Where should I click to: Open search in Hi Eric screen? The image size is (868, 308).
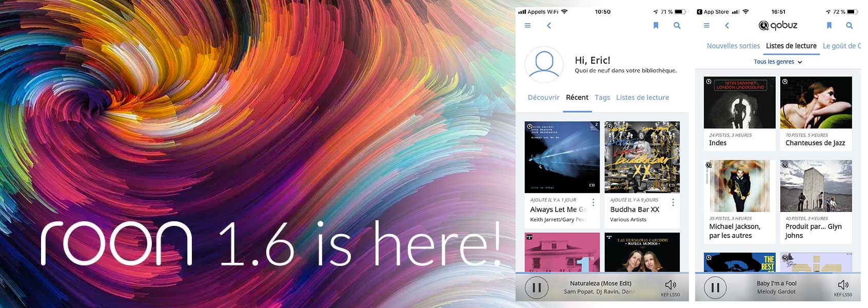[677, 25]
